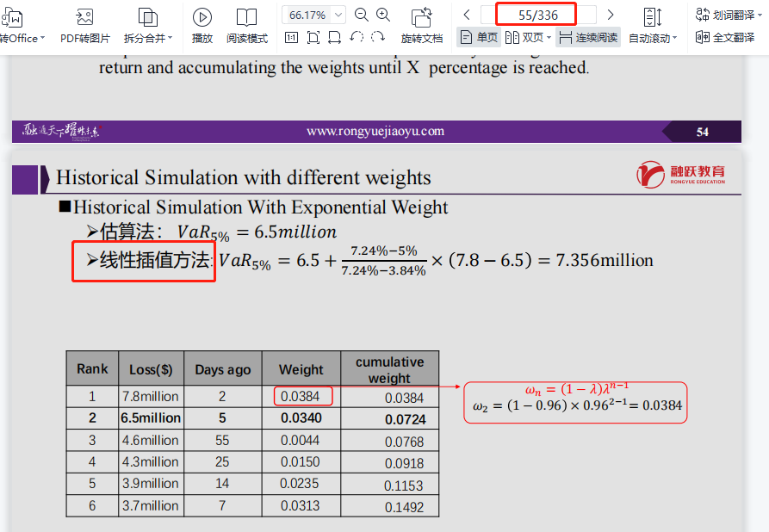The image size is (769, 532).
Task: Click the zoom out magnifier
Action: tap(362, 15)
